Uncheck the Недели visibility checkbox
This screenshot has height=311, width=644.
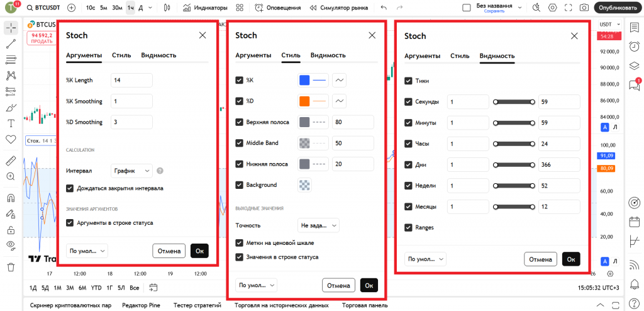point(408,186)
